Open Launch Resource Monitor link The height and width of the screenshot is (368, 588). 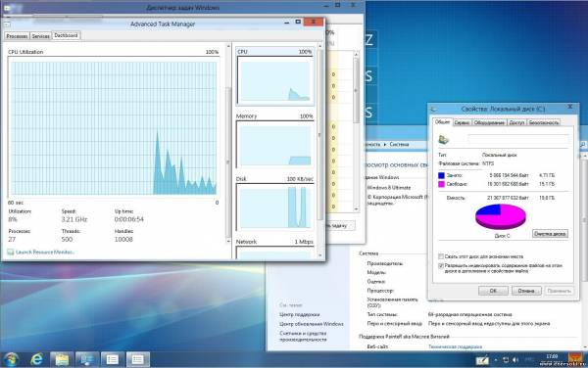[x=45, y=252]
